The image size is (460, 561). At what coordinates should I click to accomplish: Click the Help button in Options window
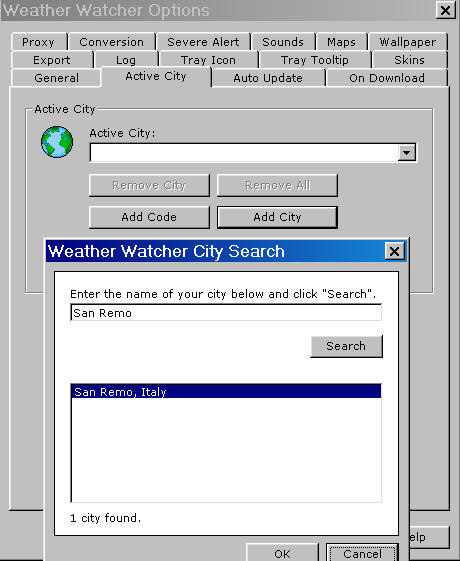click(x=429, y=537)
